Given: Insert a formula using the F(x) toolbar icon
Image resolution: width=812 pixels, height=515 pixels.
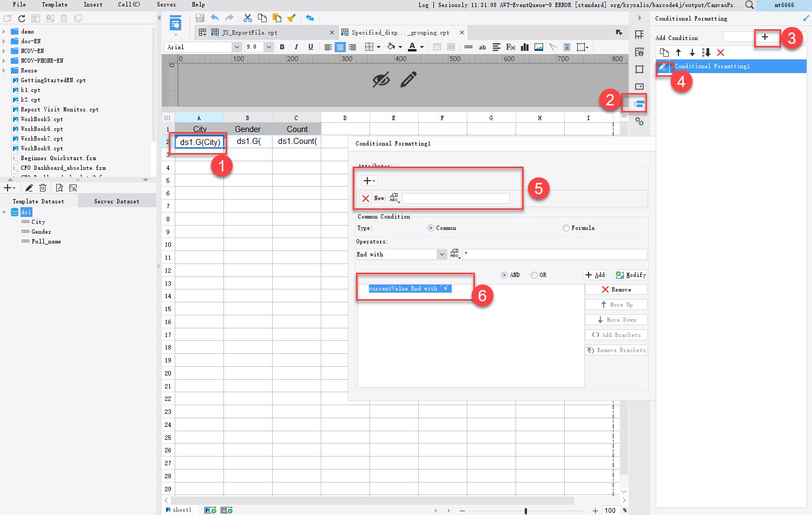Looking at the screenshot, I should pyautogui.click(x=511, y=47).
